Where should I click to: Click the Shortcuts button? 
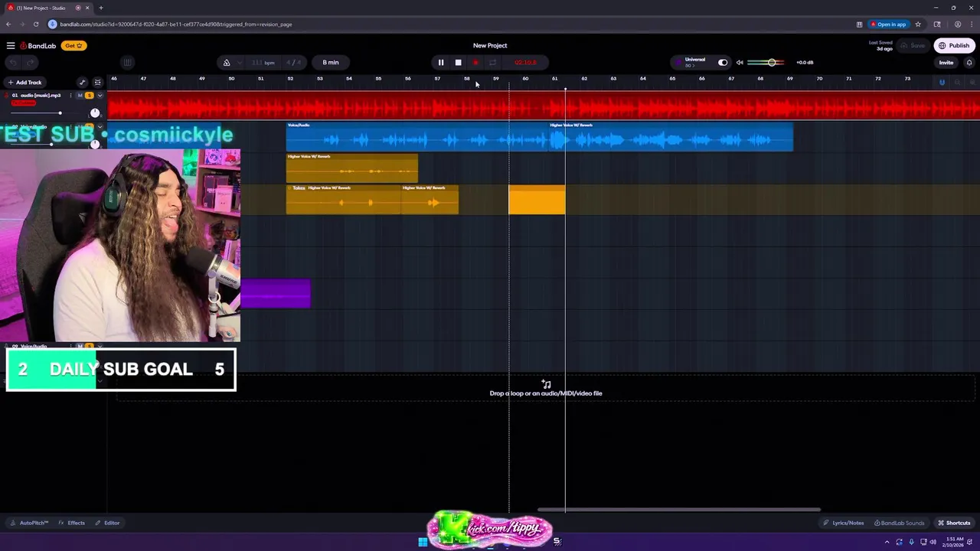coord(954,523)
